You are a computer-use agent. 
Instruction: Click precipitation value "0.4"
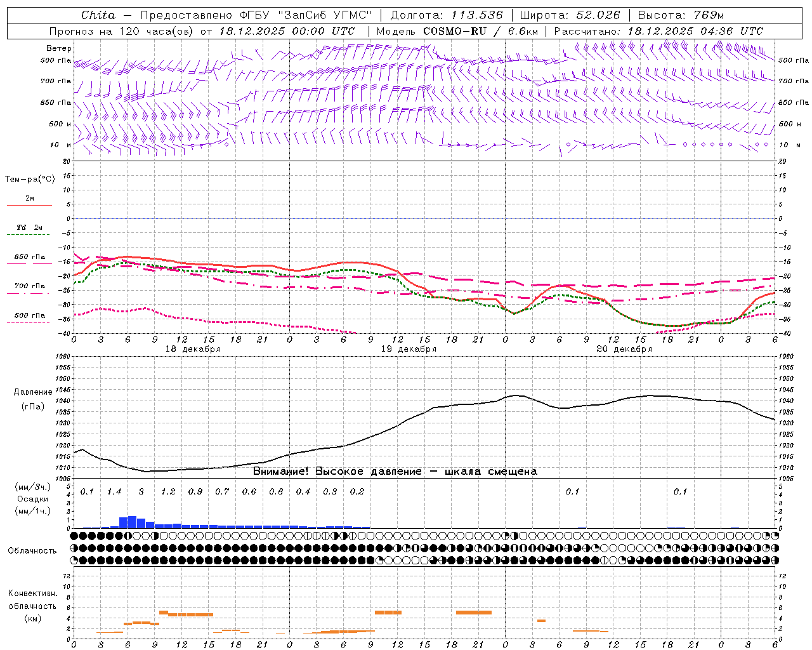[x=303, y=492]
